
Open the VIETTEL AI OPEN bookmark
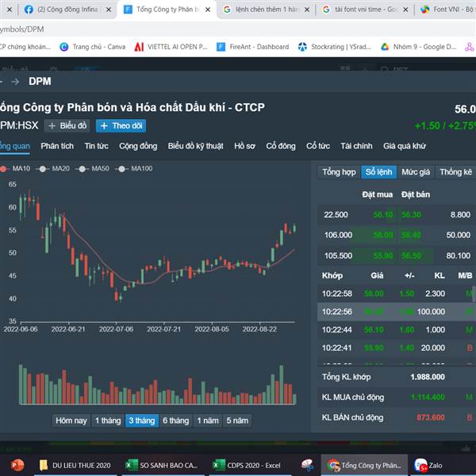tap(171, 47)
